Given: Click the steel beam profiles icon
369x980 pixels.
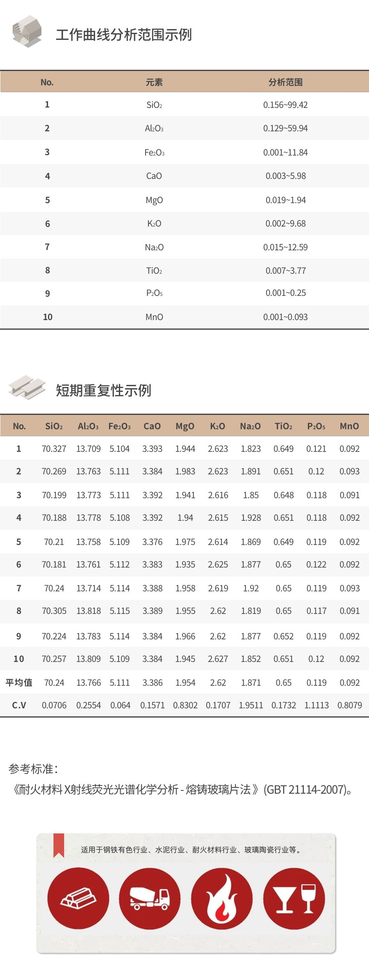Looking at the screenshot, I should tap(27, 387).
